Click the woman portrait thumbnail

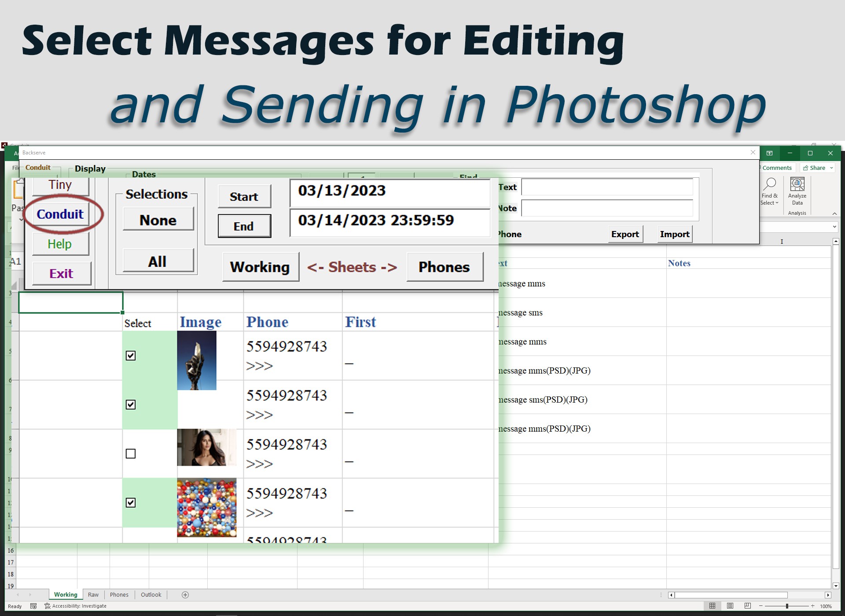click(207, 447)
